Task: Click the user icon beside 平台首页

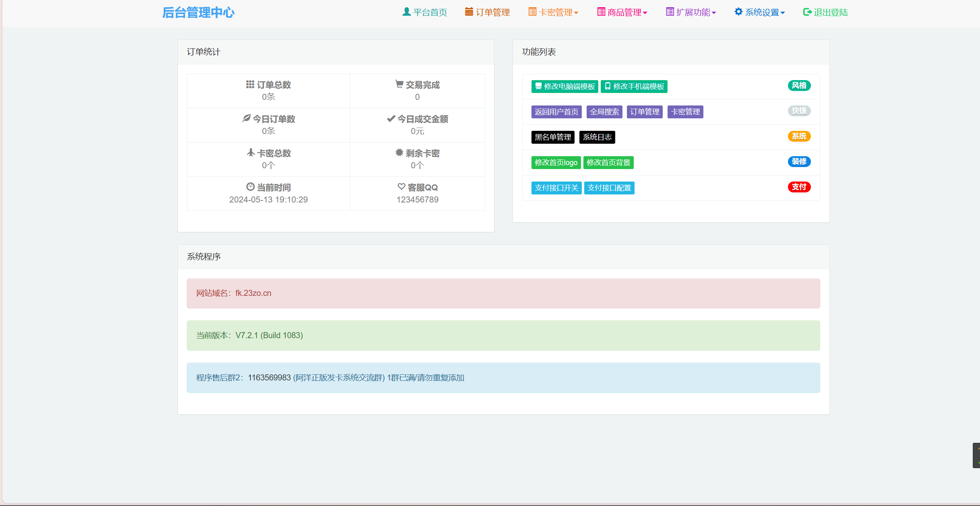Action: pyautogui.click(x=406, y=12)
